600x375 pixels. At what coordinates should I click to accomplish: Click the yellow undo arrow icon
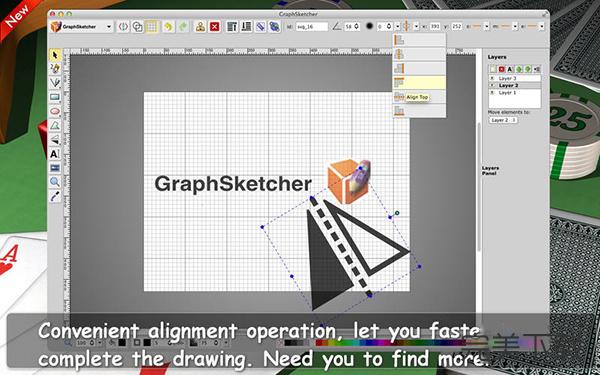[x=168, y=26]
